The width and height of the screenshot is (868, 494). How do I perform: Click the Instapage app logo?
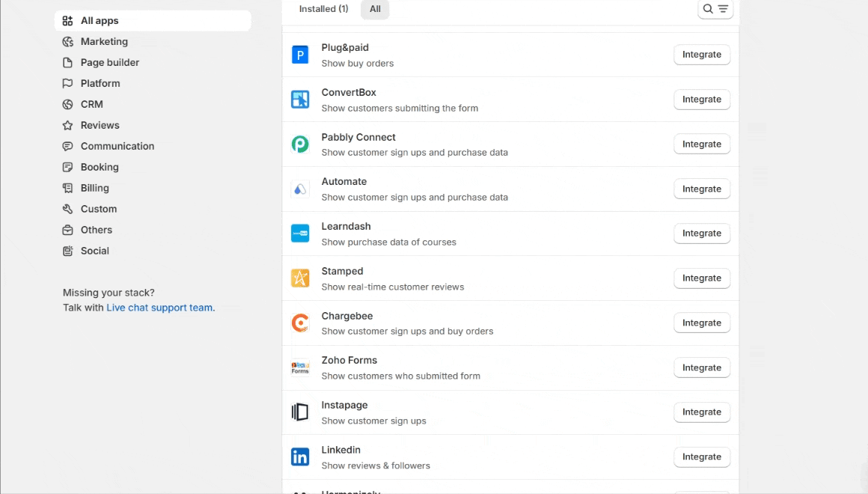click(x=300, y=412)
